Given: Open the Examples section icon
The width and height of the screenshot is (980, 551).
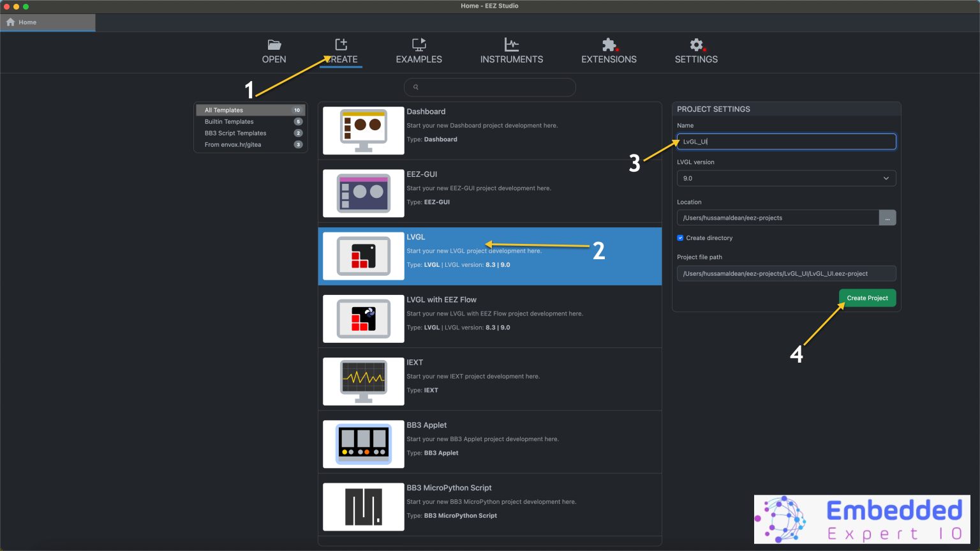Looking at the screenshot, I should [x=419, y=45].
